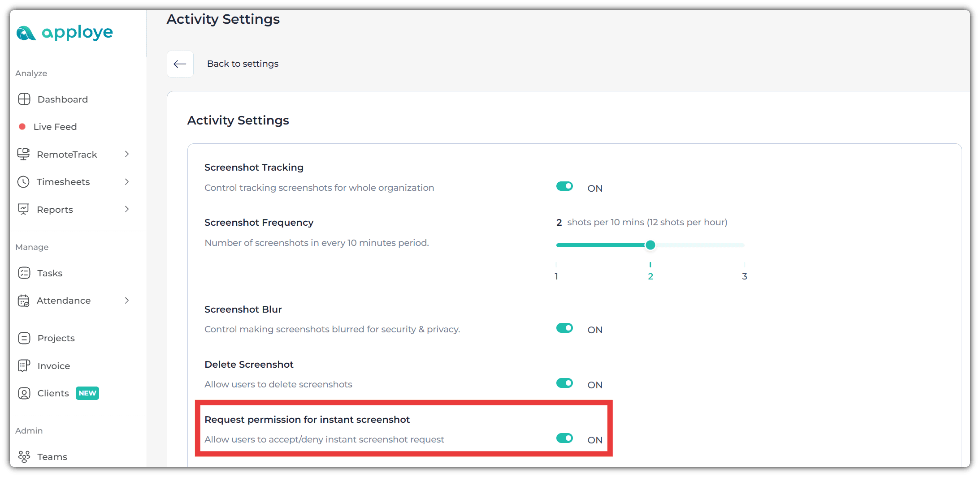Expand the Timesheets chevron arrow

pos(127,182)
